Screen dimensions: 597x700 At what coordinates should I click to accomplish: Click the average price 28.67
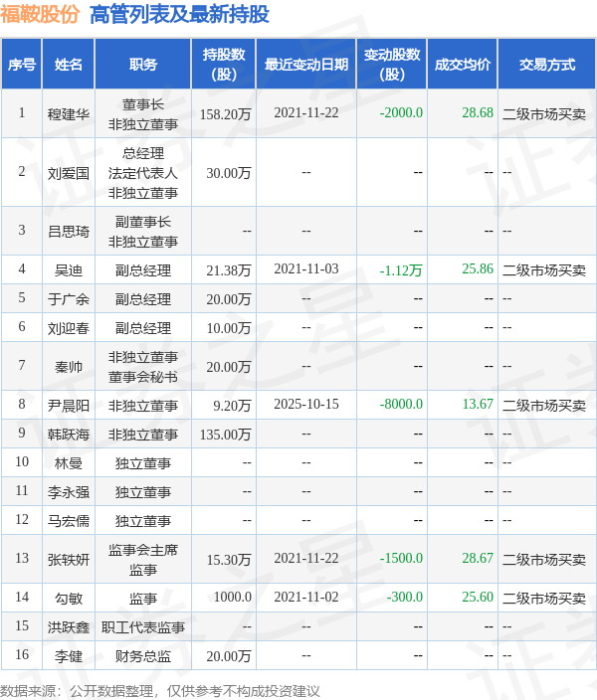[x=478, y=558]
